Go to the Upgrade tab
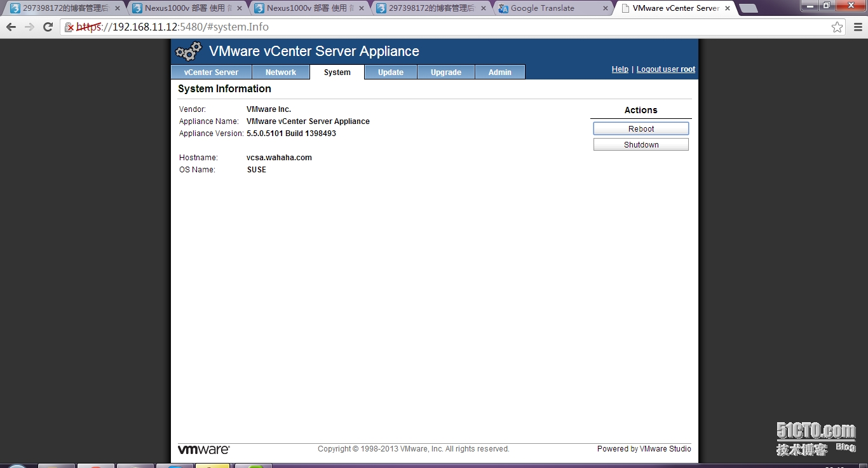 click(446, 72)
